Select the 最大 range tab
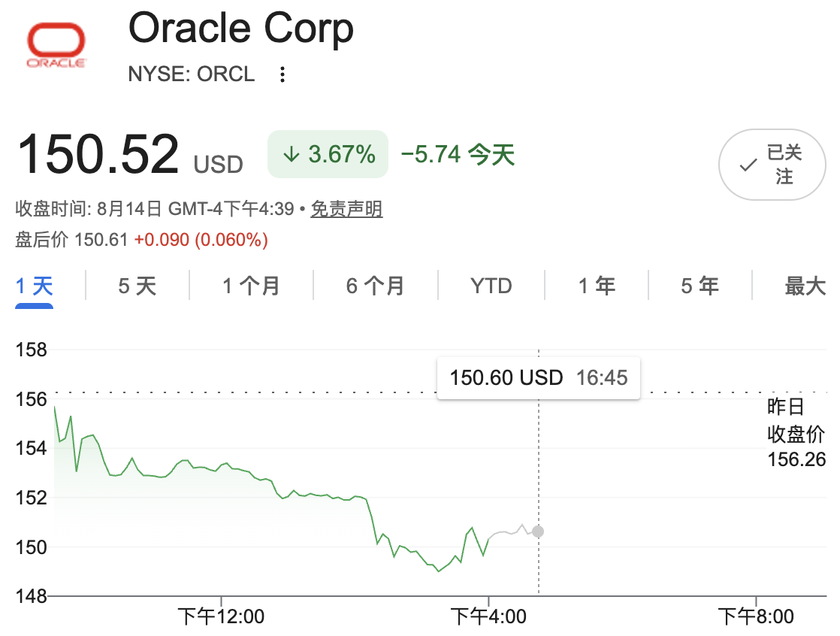 [805, 286]
